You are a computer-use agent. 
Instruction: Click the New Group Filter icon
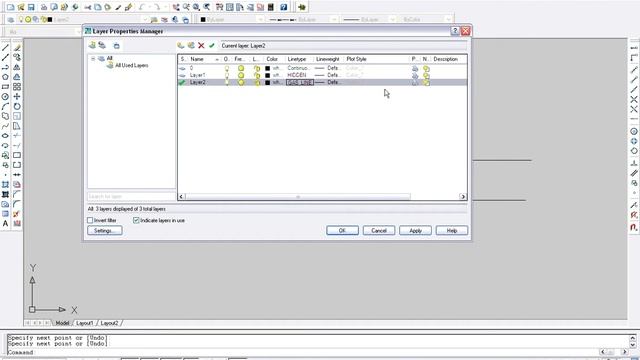point(102,46)
